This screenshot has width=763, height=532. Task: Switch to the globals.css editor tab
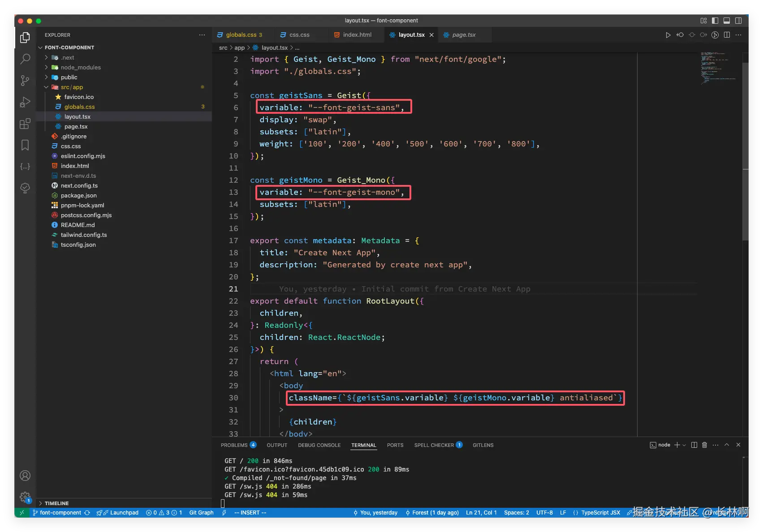tap(241, 35)
